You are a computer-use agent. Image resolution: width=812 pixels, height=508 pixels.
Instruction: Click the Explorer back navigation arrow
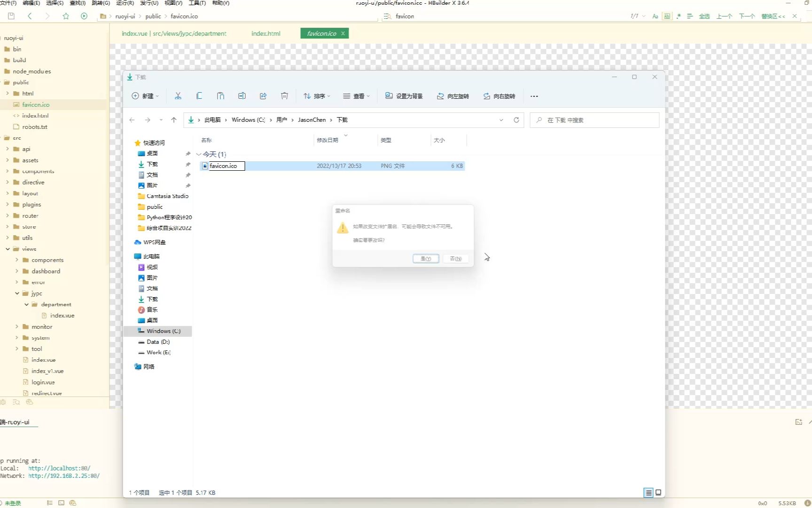pos(132,120)
